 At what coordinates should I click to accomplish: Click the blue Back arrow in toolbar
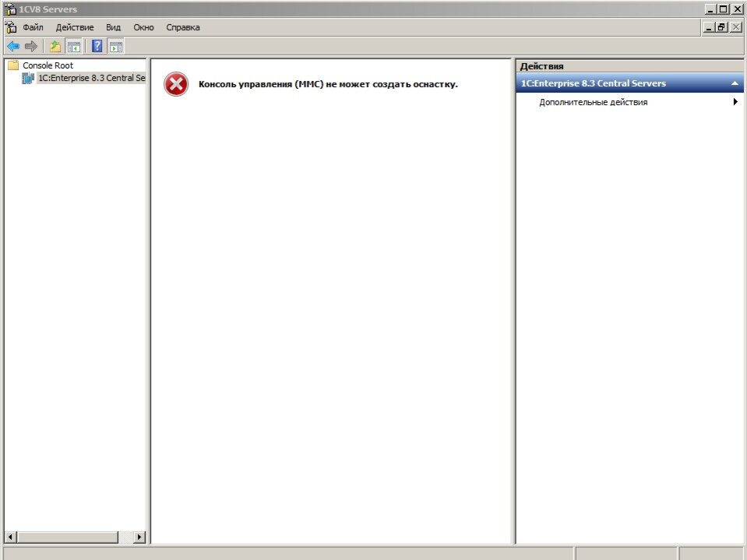point(13,46)
